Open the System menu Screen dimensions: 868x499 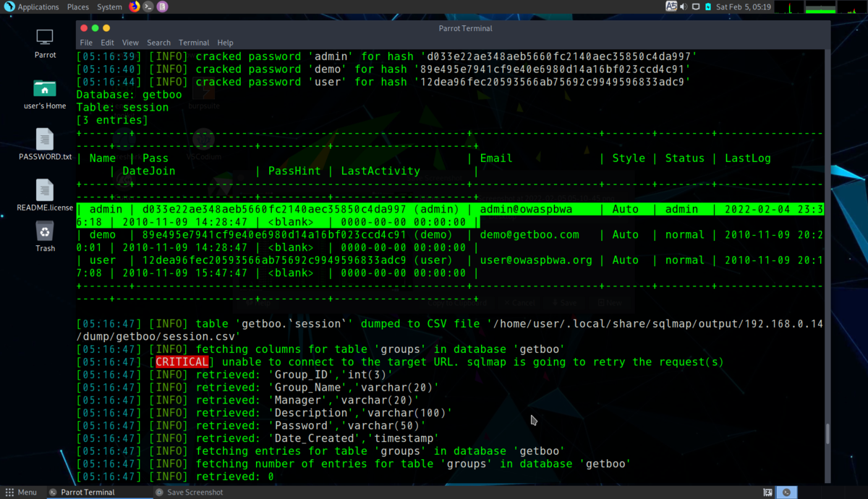pyautogui.click(x=109, y=7)
